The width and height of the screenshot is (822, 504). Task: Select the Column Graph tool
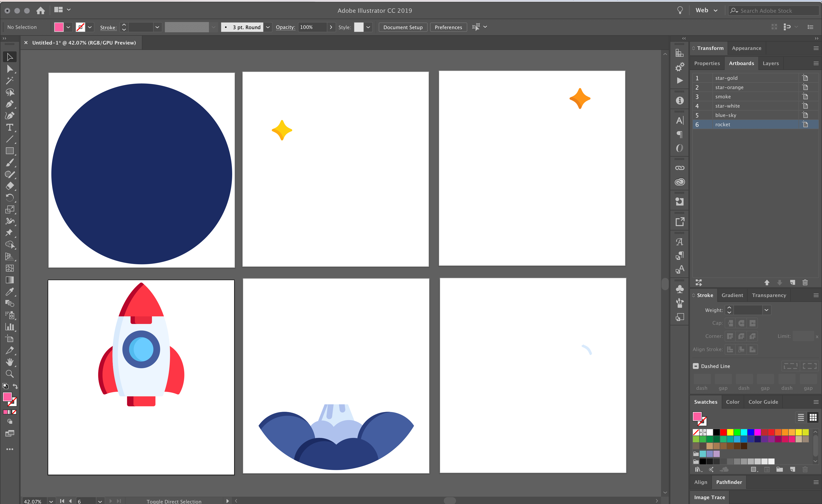10,327
